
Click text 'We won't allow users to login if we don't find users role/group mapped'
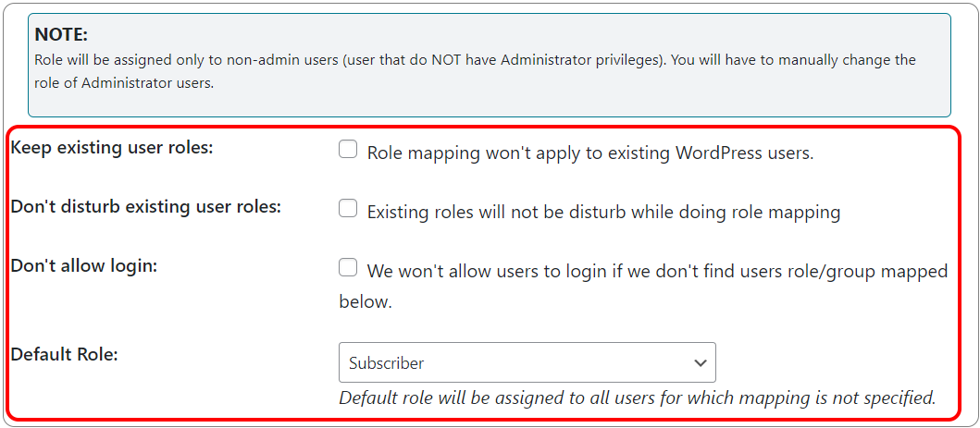tap(658, 272)
